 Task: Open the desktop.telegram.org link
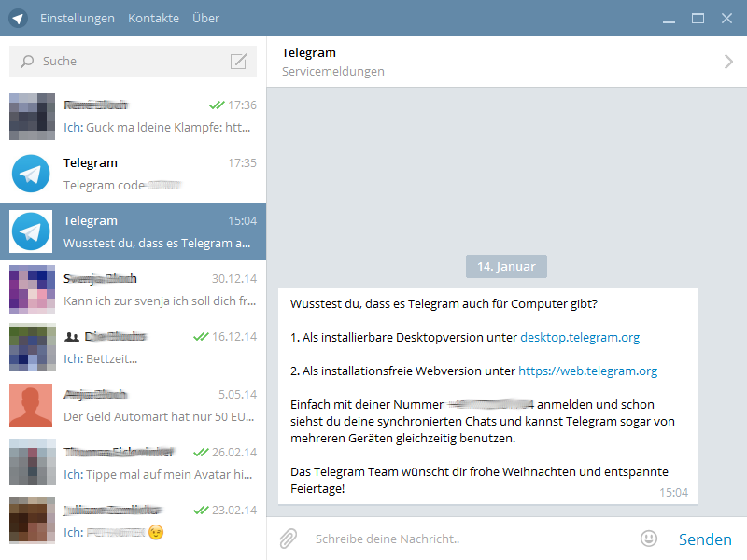[x=580, y=337]
